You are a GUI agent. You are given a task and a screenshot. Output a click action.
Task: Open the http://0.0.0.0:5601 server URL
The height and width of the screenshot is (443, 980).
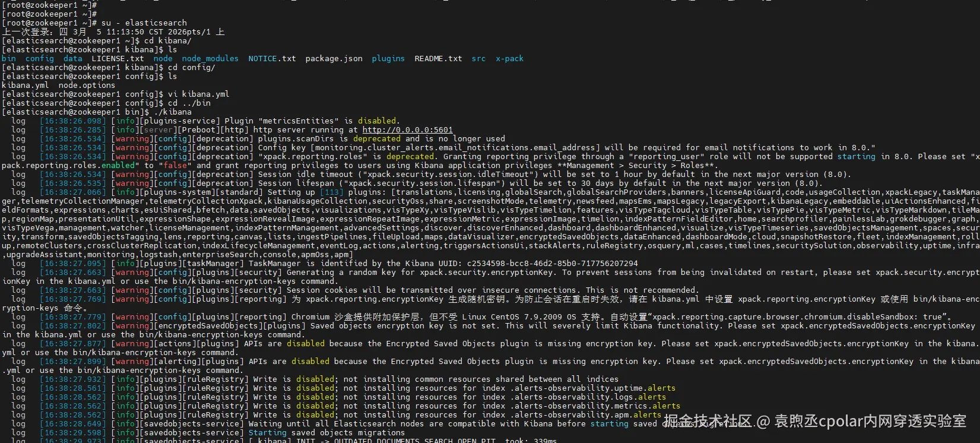coord(408,129)
